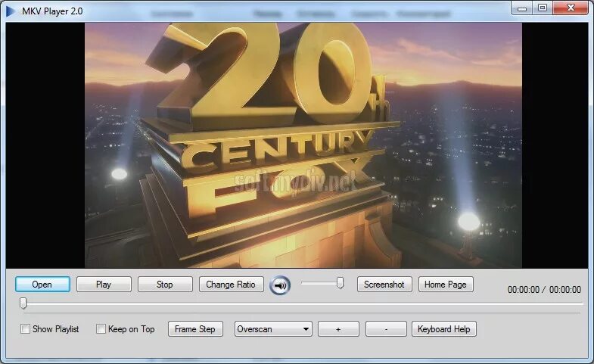
Task: Click the 00:00:00 / 00:00:00 time display
Action: click(x=544, y=290)
